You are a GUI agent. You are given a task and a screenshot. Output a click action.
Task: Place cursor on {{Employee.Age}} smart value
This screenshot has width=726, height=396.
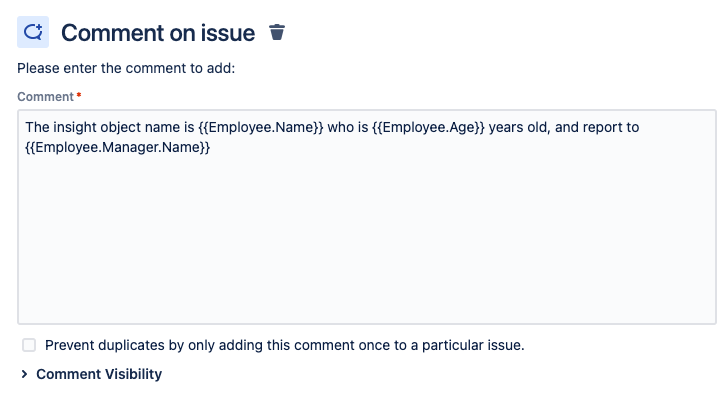428,127
